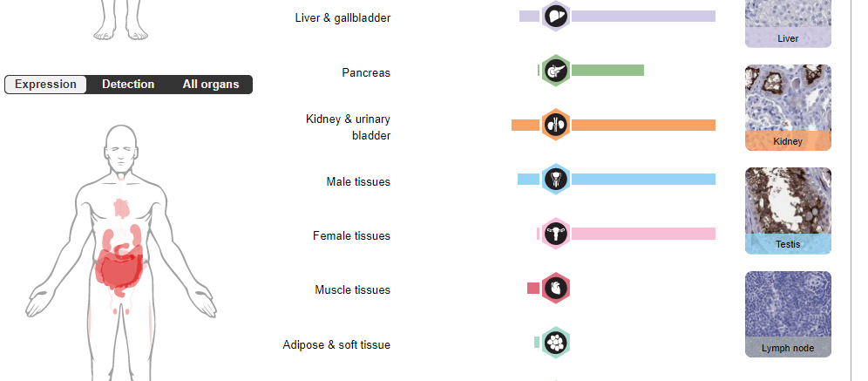Select the Expression view toggle

coord(45,85)
